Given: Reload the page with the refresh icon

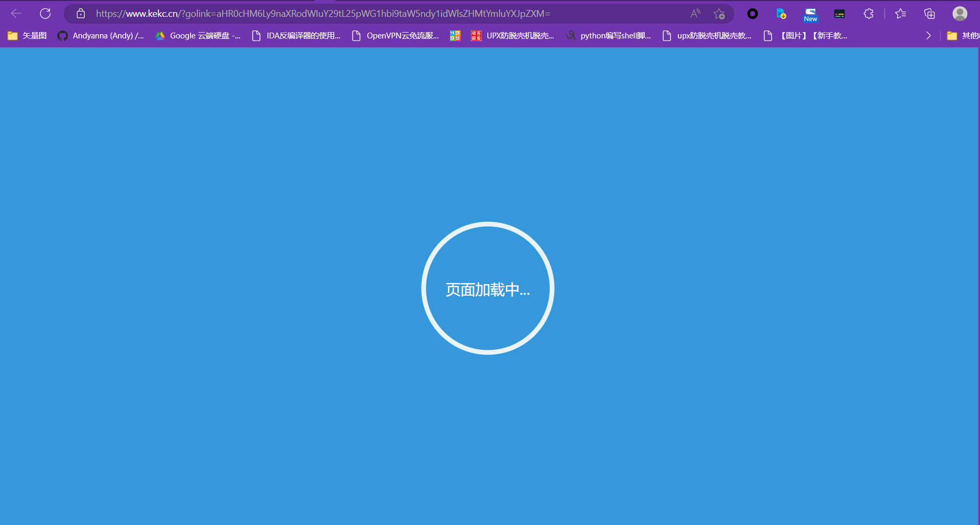Looking at the screenshot, I should coord(45,14).
